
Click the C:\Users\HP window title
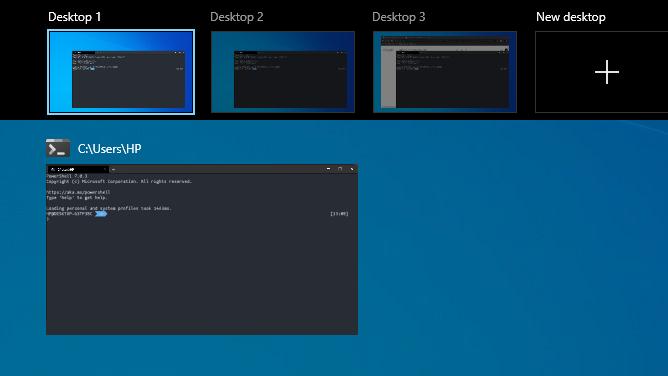pyautogui.click(x=109, y=149)
